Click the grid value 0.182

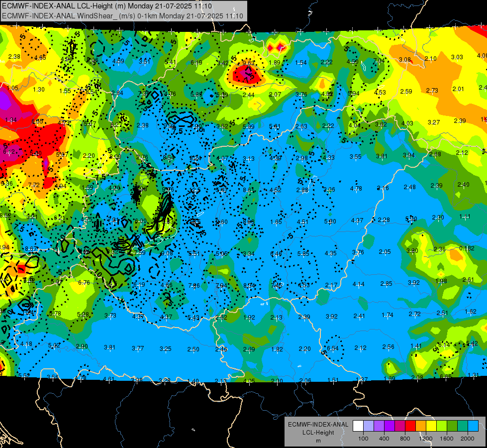click(x=467, y=248)
